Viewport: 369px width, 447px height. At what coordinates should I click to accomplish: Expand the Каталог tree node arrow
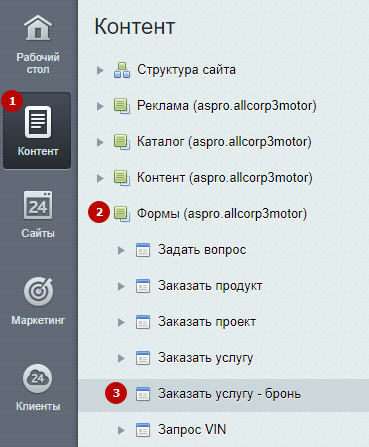[x=100, y=142]
